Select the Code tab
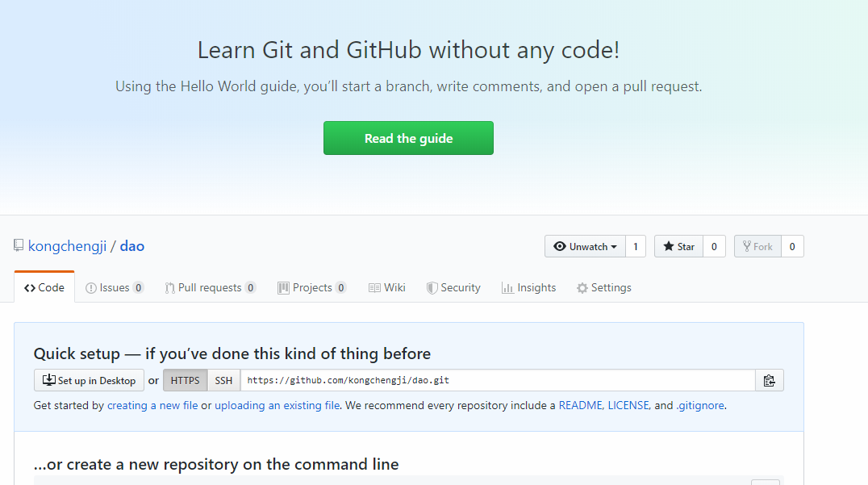Screen dimensions: 868x485 pos(44,287)
